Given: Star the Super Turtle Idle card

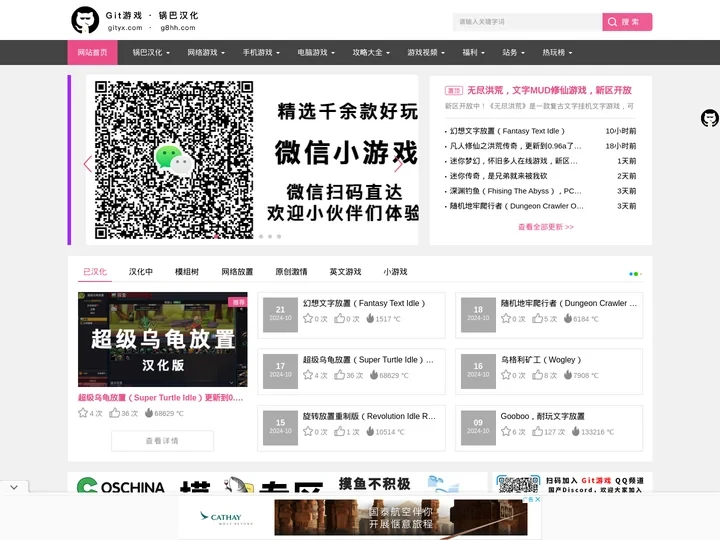Looking at the screenshot, I should pyautogui.click(x=308, y=375).
